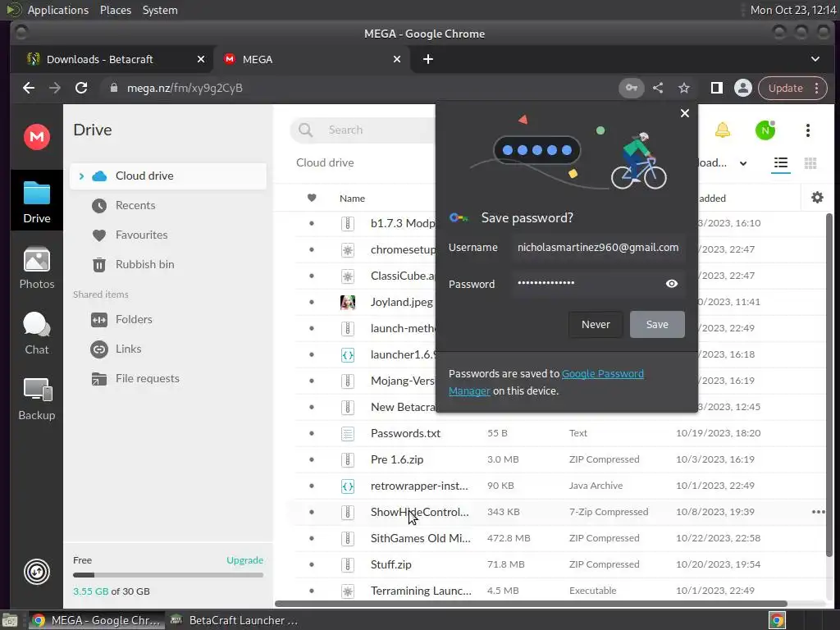This screenshot has width=840, height=630.
Task: Go back to the previous page
Action: 29,88
